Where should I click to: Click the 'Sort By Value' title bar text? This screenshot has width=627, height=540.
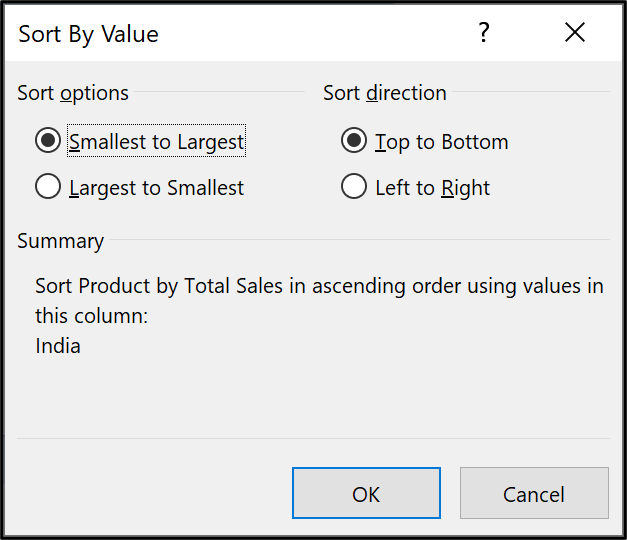point(88,34)
